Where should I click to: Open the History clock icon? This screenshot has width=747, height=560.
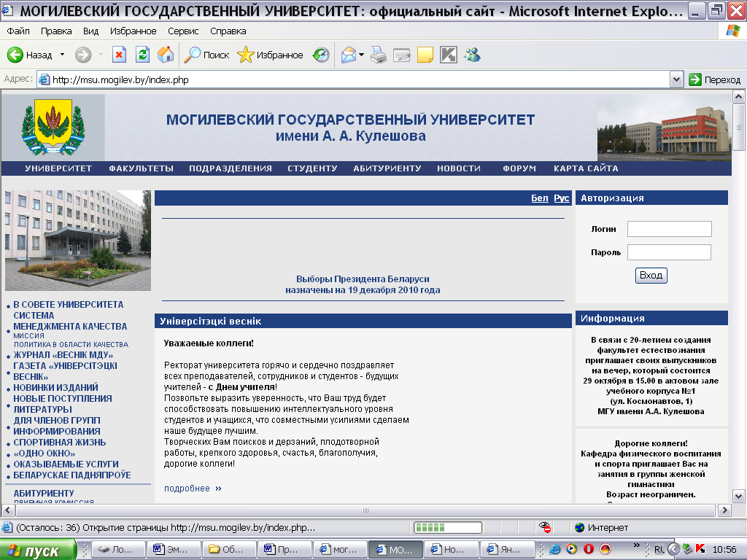pos(321,55)
